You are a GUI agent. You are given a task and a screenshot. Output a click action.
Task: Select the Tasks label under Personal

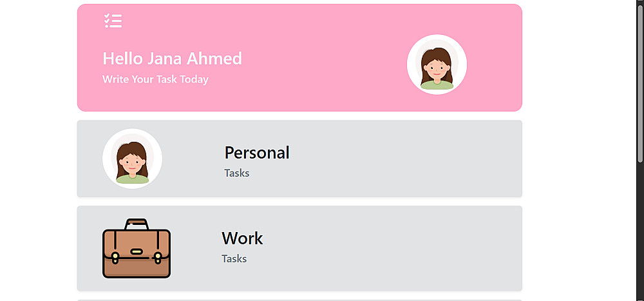click(x=236, y=173)
